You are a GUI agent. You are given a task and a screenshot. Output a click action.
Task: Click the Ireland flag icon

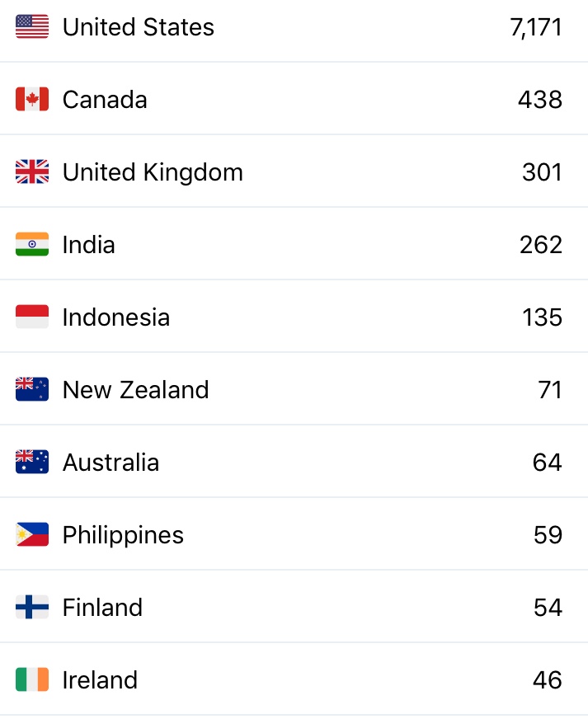[32, 680]
